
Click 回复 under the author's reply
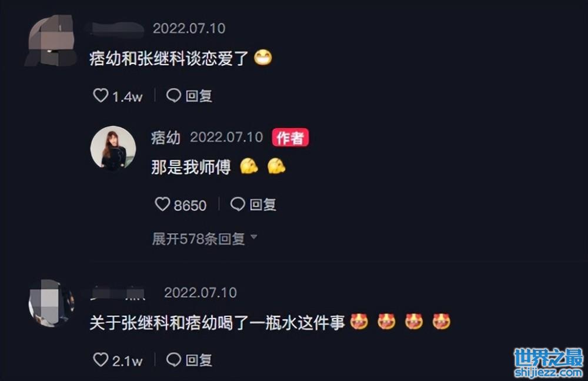pyautogui.click(x=263, y=205)
